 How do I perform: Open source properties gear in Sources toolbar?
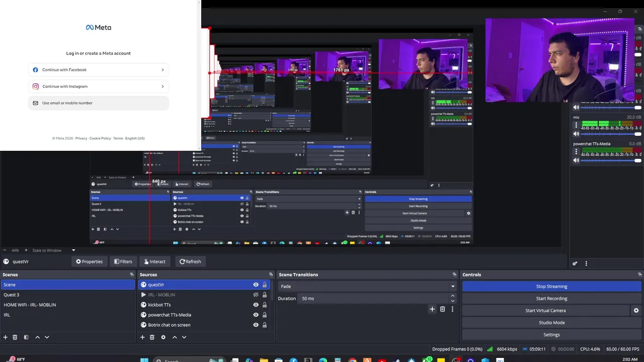coord(163,337)
